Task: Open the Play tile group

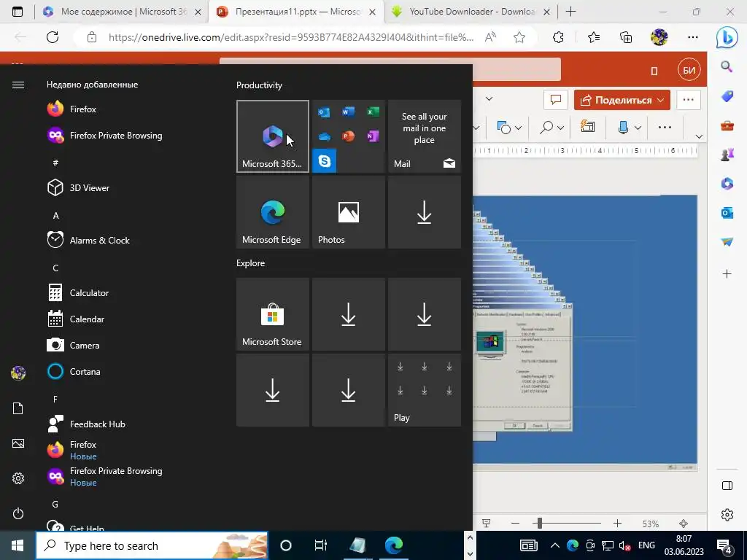Action: (x=425, y=390)
